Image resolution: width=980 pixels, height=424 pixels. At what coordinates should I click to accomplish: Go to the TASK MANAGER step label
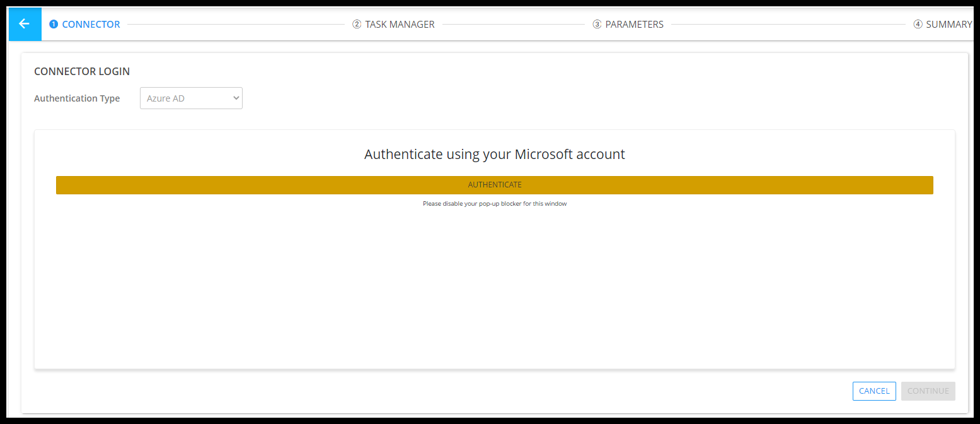[x=400, y=25]
